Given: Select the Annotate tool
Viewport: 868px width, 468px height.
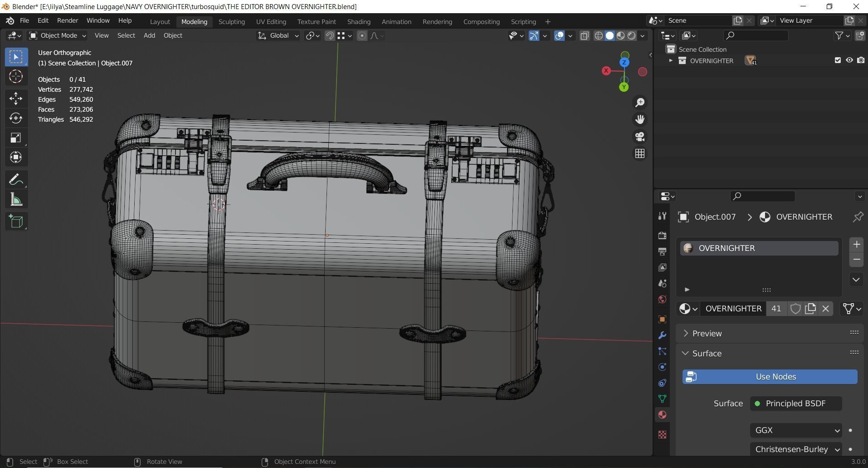Looking at the screenshot, I should pos(16,180).
